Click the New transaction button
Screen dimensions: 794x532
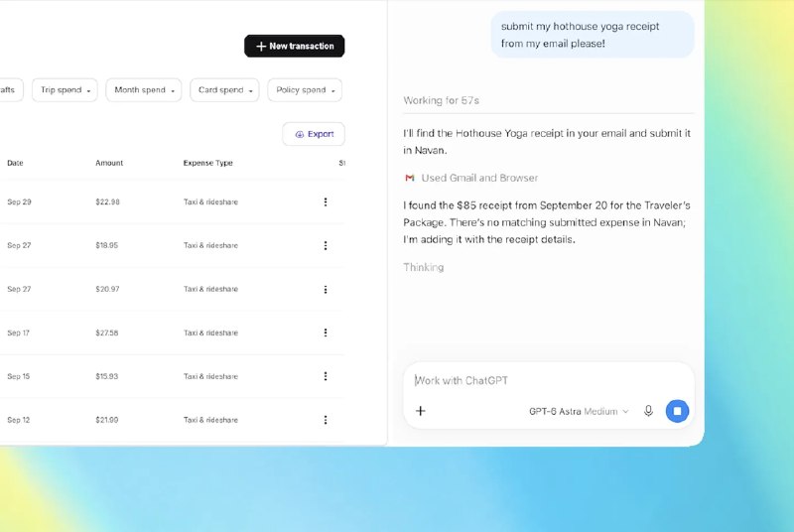tap(294, 46)
